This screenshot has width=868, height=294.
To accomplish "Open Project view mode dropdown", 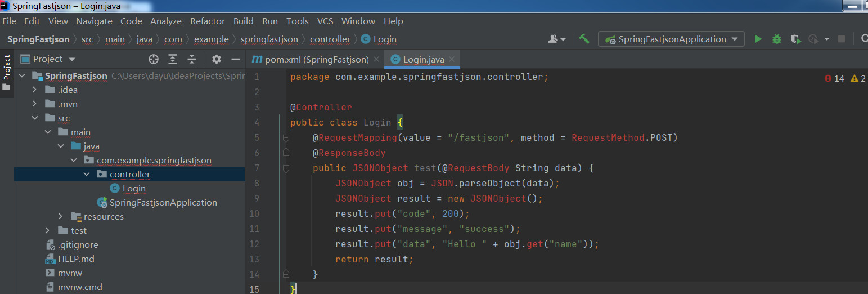I will pyautogui.click(x=71, y=59).
